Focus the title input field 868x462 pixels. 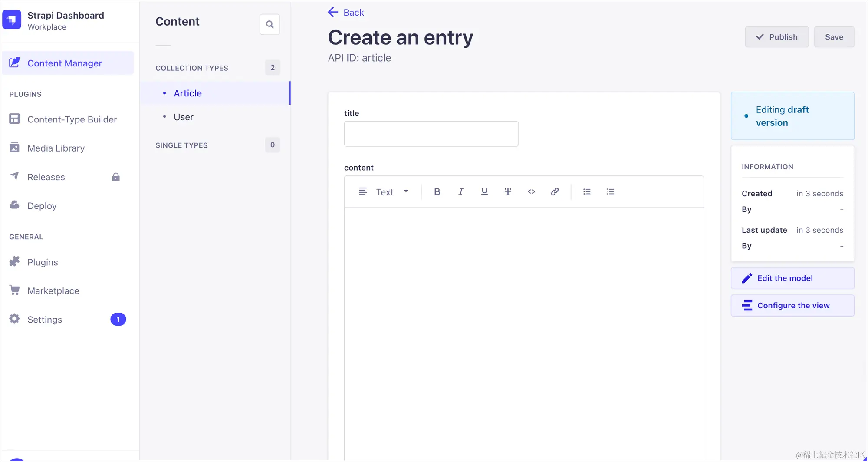431,134
